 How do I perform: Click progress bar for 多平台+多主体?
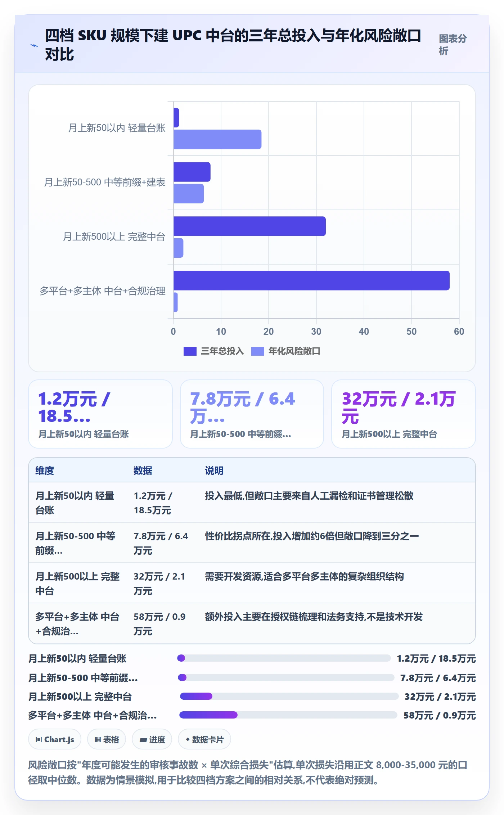[288, 715]
